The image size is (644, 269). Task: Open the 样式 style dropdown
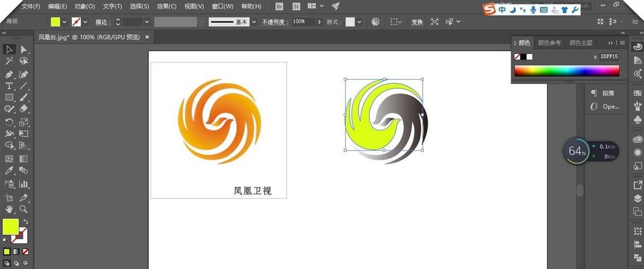(360, 21)
